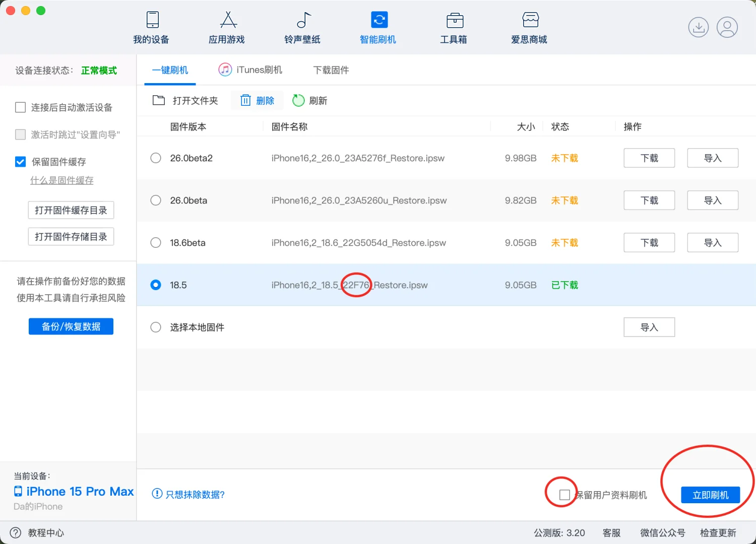756x544 pixels.
Task: Open the 工具箱 section
Action: [453, 28]
